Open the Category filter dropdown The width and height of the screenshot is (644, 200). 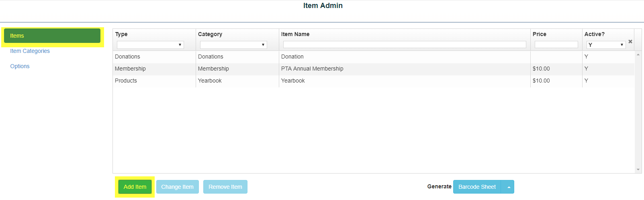point(233,45)
